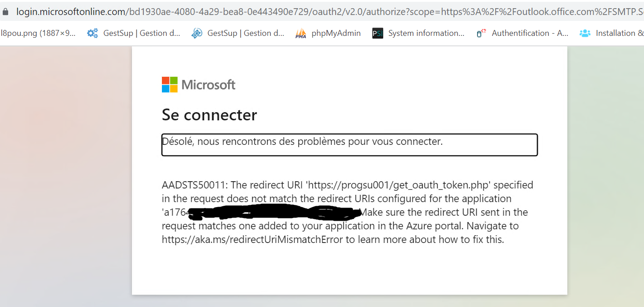
Task: Open the GestSup bookmark with the gears icon
Action: pos(134,33)
